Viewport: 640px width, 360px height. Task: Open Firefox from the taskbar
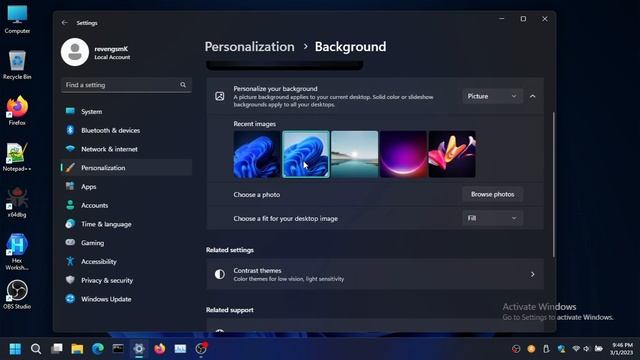[x=160, y=349]
